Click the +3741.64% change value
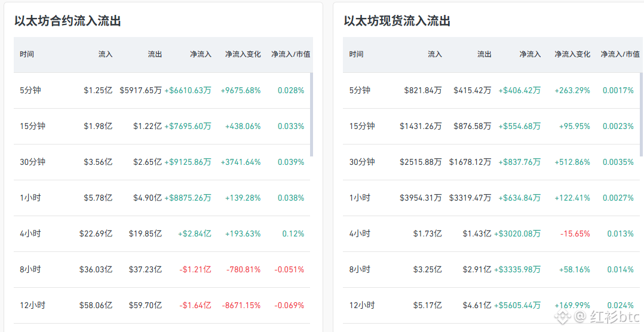The height and width of the screenshot is (332, 644). tap(241, 162)
